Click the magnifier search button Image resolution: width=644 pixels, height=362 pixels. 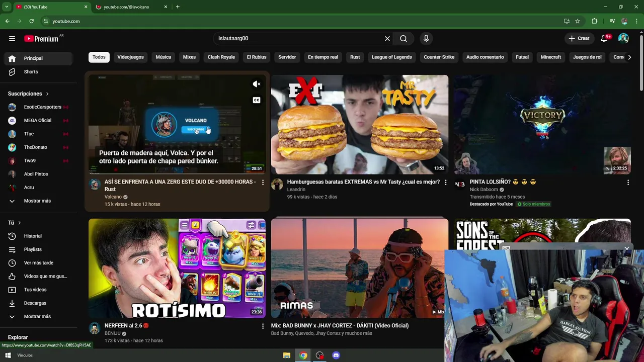404,38
